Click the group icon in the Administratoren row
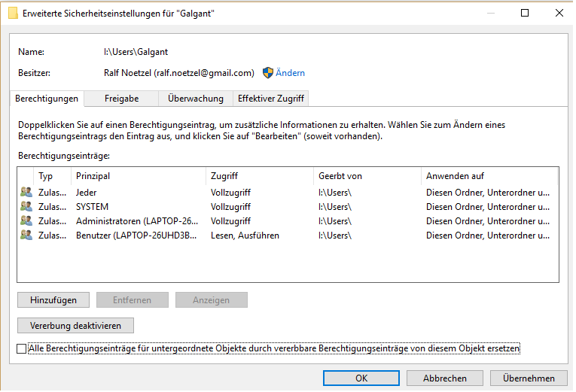 pos(26,220)
